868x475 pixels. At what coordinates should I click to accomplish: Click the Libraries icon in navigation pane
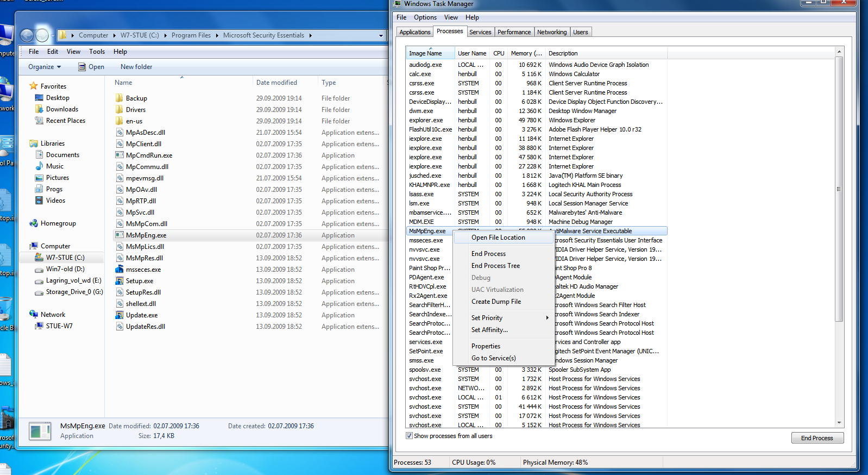tap(34, 143)
